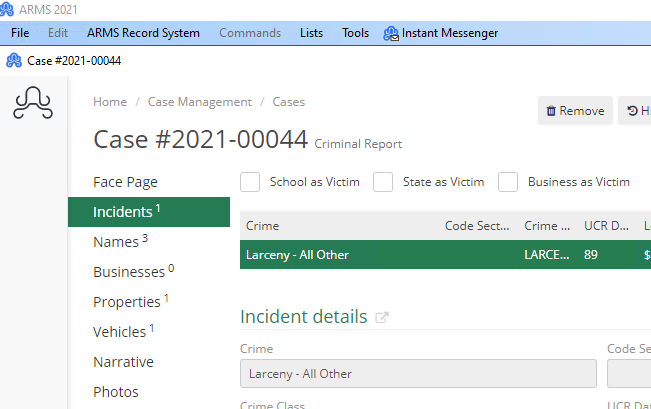The width and height of the screenshot is (651, 409).
Task: Click the Case #2021-00044 tab icon
Action: (x=14, y=60)
